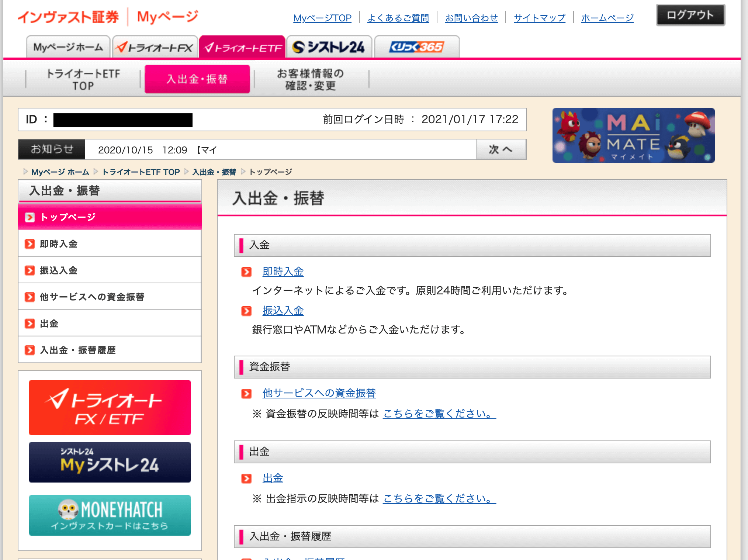Open the シストレ24 tab
Viewport: 748px width, 560px height.
329,47
